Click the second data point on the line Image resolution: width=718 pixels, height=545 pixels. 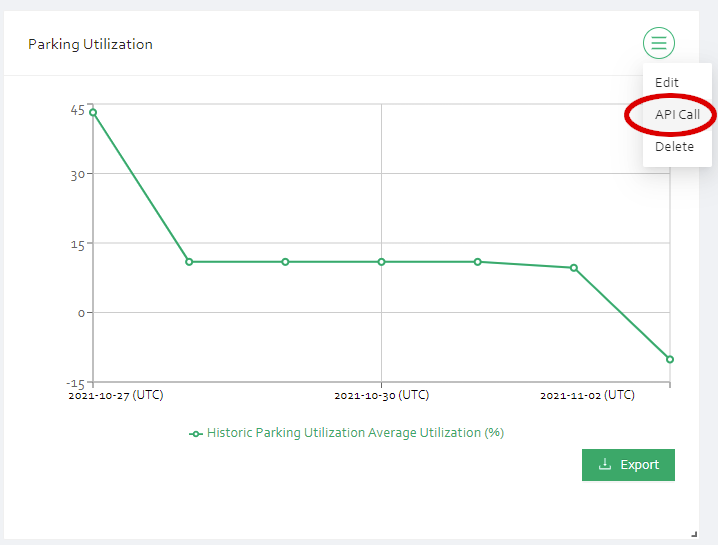[189, 262]
